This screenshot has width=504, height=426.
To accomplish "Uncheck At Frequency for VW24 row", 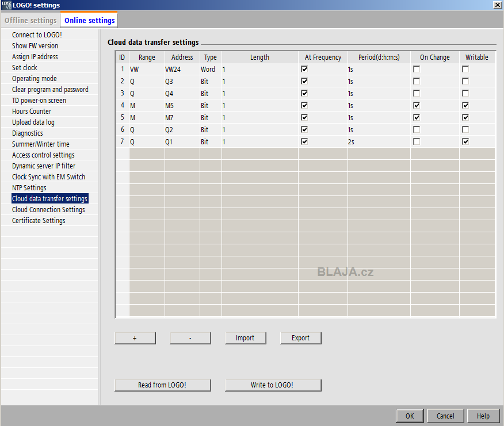I will 304,69.
